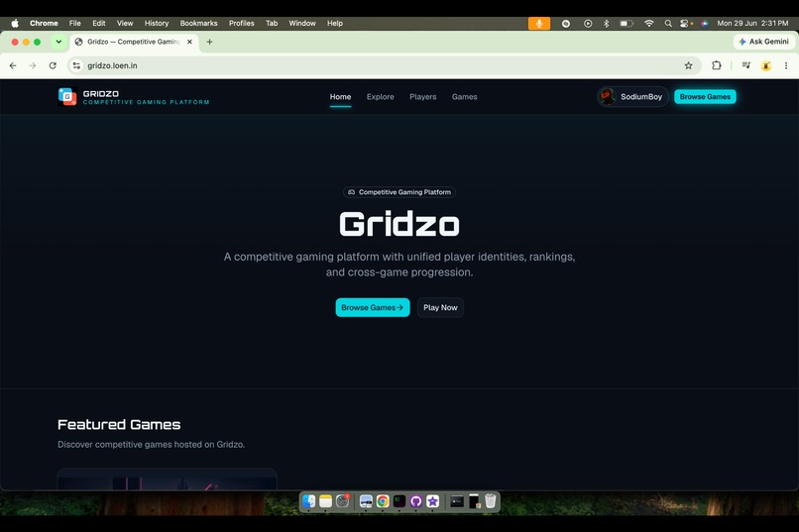Go to the Explore nav link
Screen dimensions: 799x532
point(380,97)
